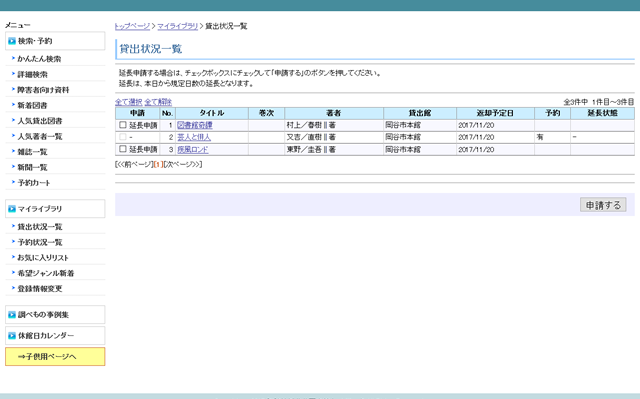Click the 貸出状況一覧 page heading
Screen dimensions: 640x399
151,49
